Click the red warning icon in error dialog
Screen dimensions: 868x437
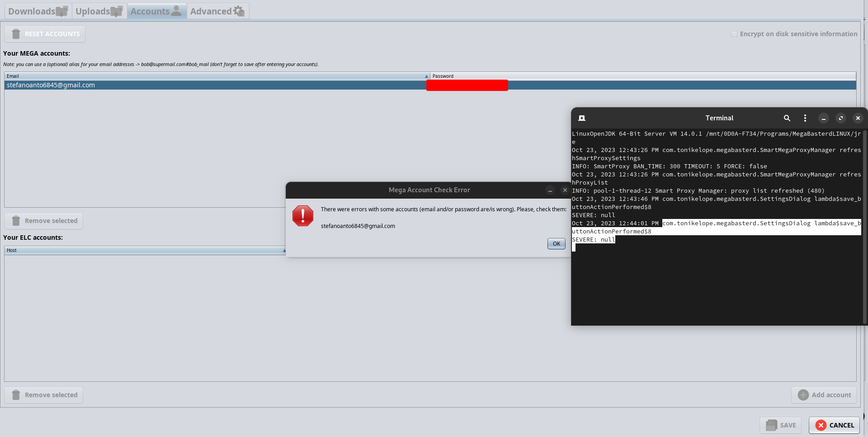tap(302, 216)
